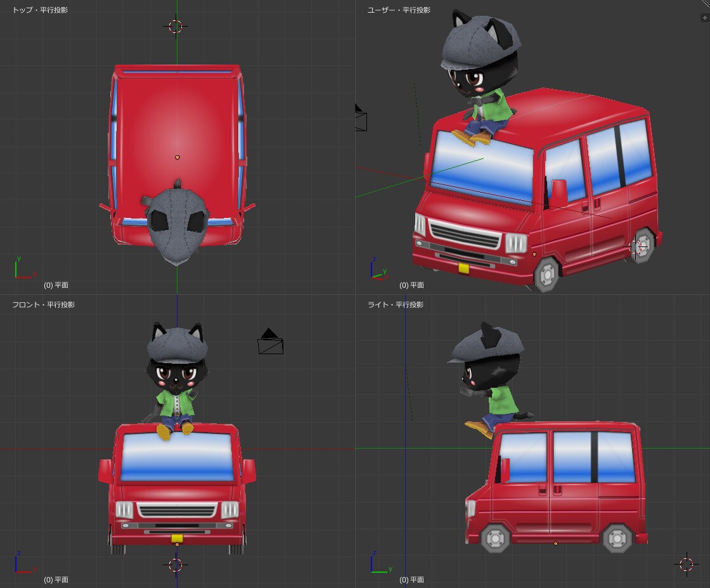Select the van's front grille in the User view
The width and height of the screenshot is (710, 588).
pyautogui.click(x=465, y=234)
